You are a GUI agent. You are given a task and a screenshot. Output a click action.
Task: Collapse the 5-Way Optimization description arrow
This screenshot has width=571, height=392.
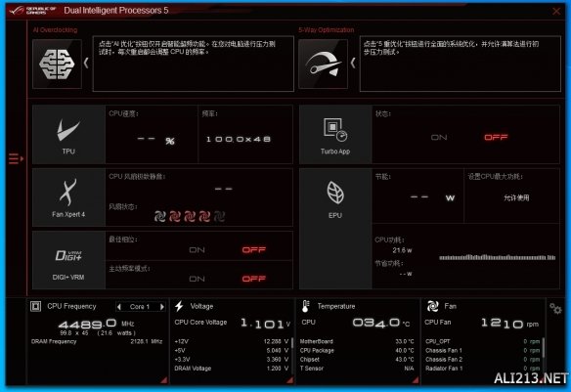[353, 64]
